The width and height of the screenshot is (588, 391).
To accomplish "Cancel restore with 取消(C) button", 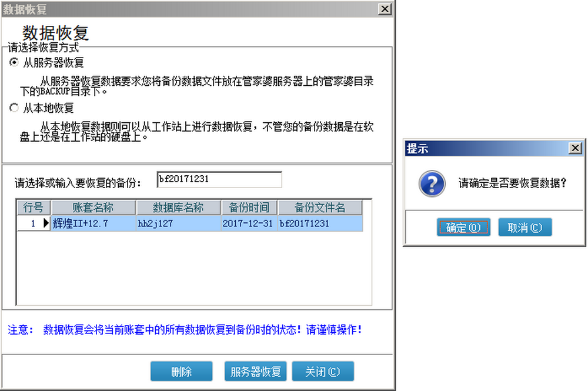I will pos(524,227).
